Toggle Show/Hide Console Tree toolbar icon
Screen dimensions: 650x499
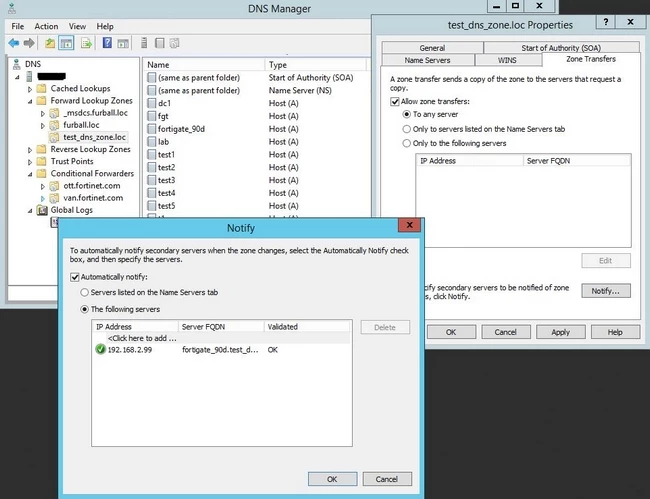[66, 43]
